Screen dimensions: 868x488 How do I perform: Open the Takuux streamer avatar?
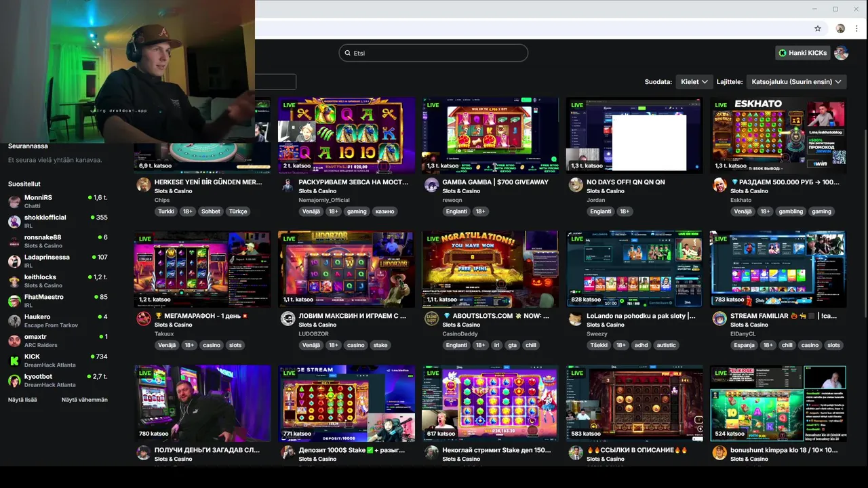[143, 319]
